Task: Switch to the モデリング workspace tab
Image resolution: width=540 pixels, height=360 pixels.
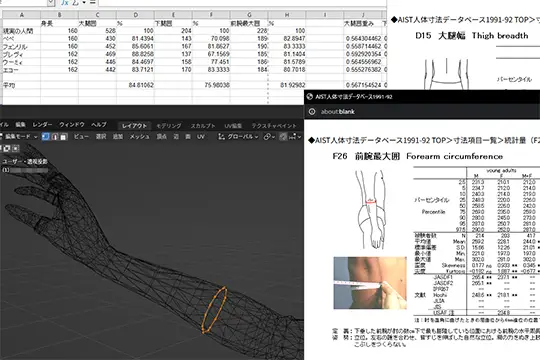Action: 169,126
